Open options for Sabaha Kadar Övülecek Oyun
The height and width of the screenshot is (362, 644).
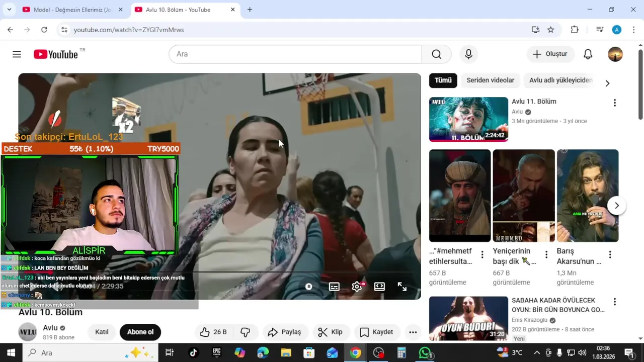coord(614,302)
